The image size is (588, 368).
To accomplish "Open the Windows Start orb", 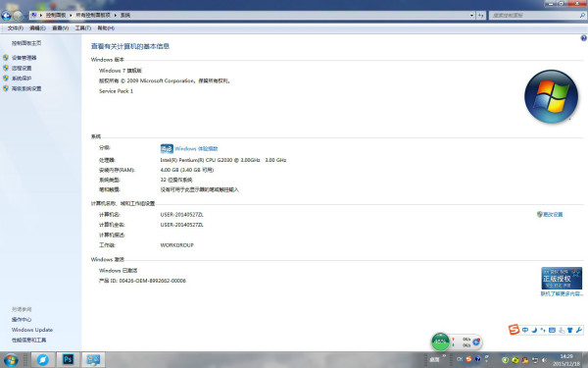I will click(x=10, y=360).
